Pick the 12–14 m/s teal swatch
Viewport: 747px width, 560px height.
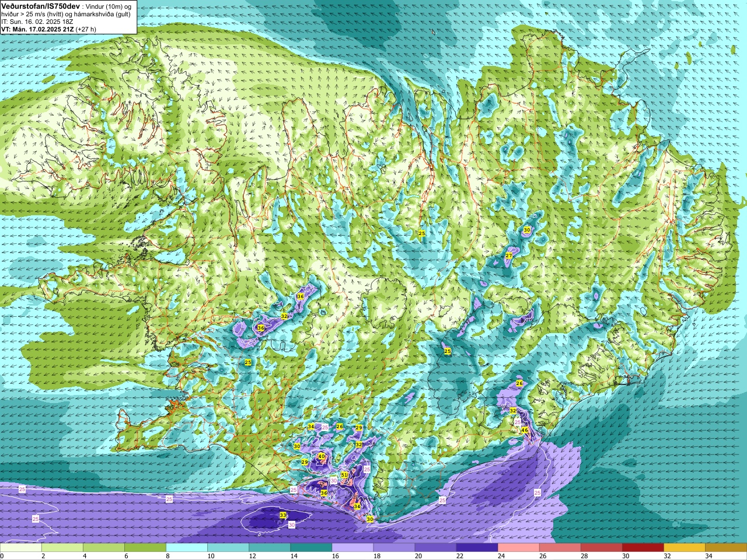tap(270, 548)
